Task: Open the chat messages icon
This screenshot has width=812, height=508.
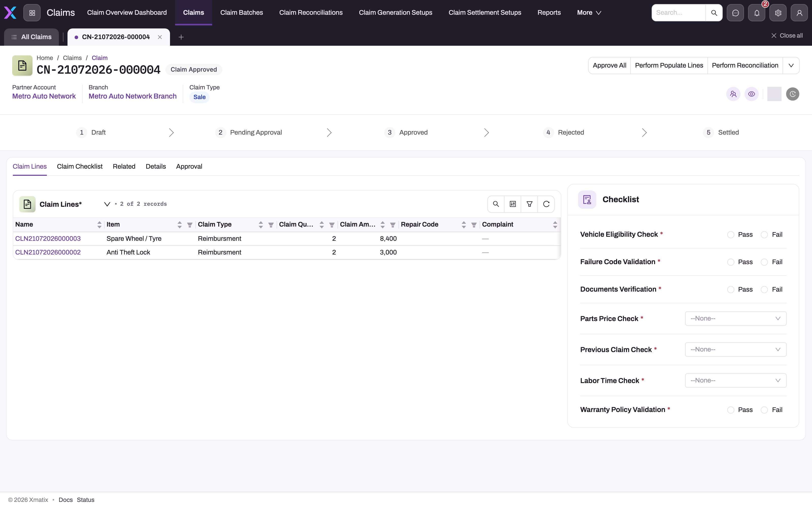Action: (735, 13)
